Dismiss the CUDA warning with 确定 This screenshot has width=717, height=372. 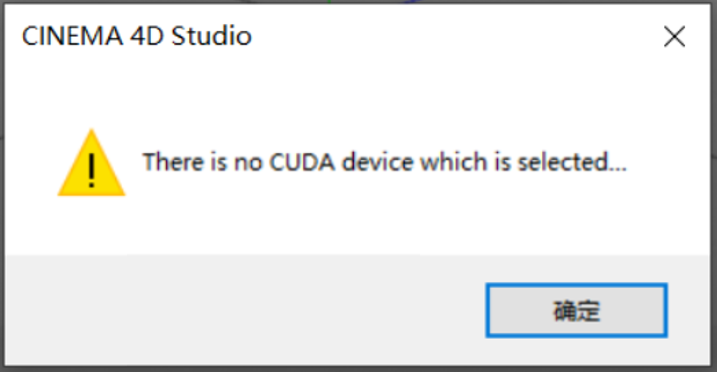coord(576,310)
